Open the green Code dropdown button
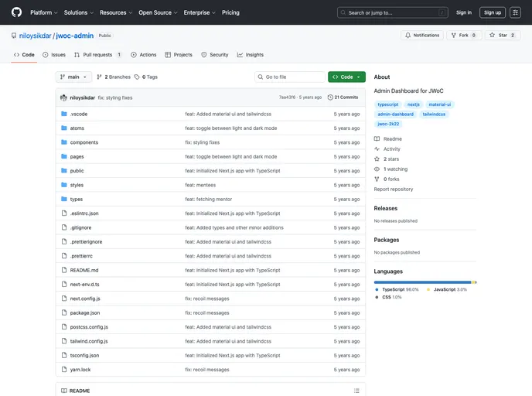 pos(346,77)
